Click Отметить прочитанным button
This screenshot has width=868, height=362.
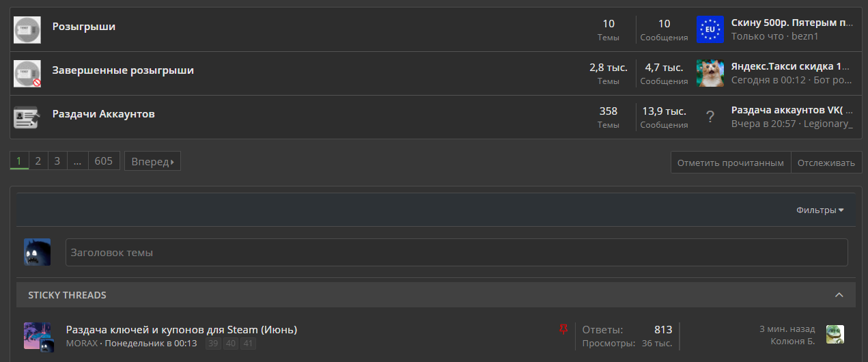[731, 163]
